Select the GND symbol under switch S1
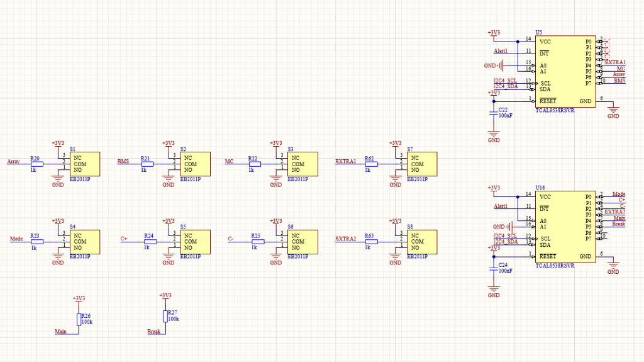Viewport: 644px width, 362px height. (x=58, y=181)
